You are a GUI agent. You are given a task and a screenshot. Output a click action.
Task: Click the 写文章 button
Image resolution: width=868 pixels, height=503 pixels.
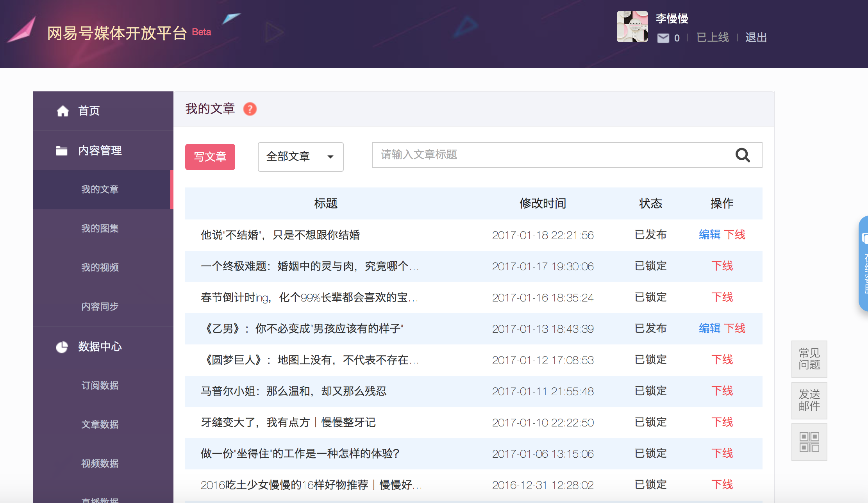[210, 157]
